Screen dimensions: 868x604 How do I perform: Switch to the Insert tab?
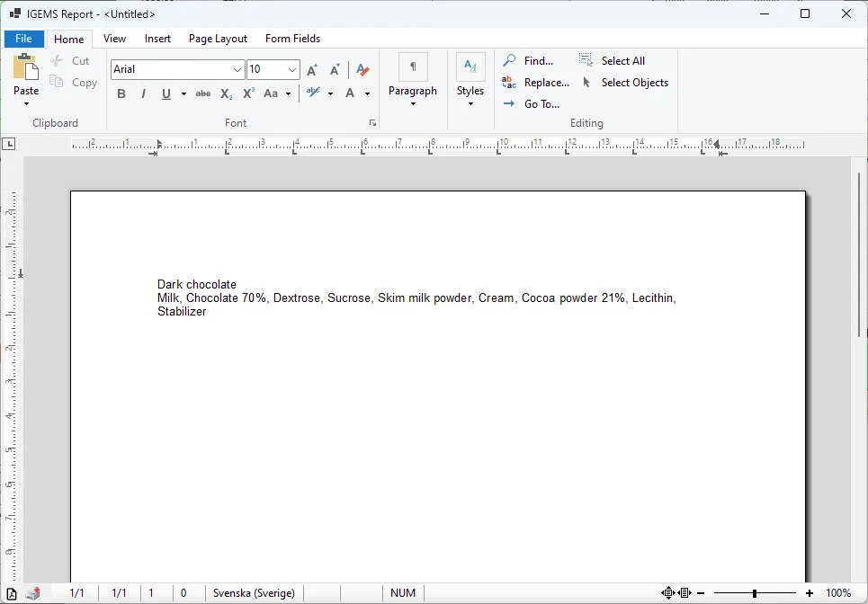click(157, 39)
